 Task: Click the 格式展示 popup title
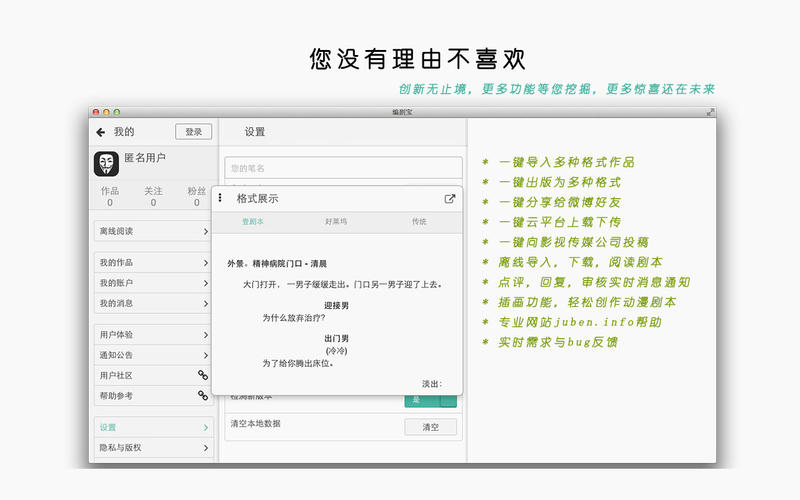click(x=257, y=198)
